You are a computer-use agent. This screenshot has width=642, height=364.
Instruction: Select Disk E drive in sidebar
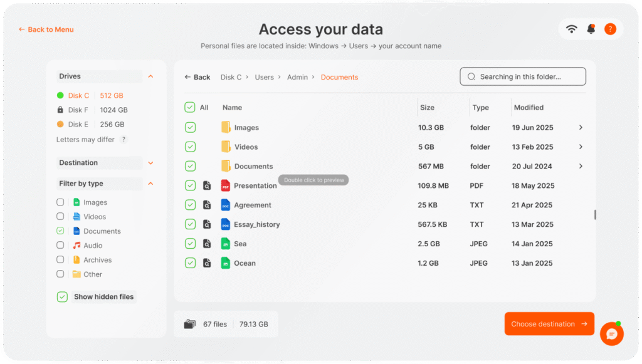pos(78,124)
